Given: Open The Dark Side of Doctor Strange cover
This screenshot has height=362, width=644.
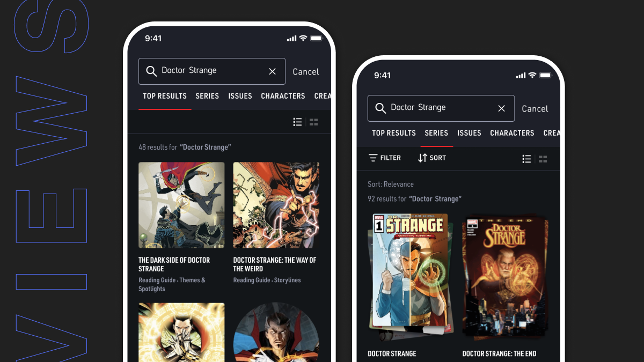Looking at the screenshot, I should (181, 205).
